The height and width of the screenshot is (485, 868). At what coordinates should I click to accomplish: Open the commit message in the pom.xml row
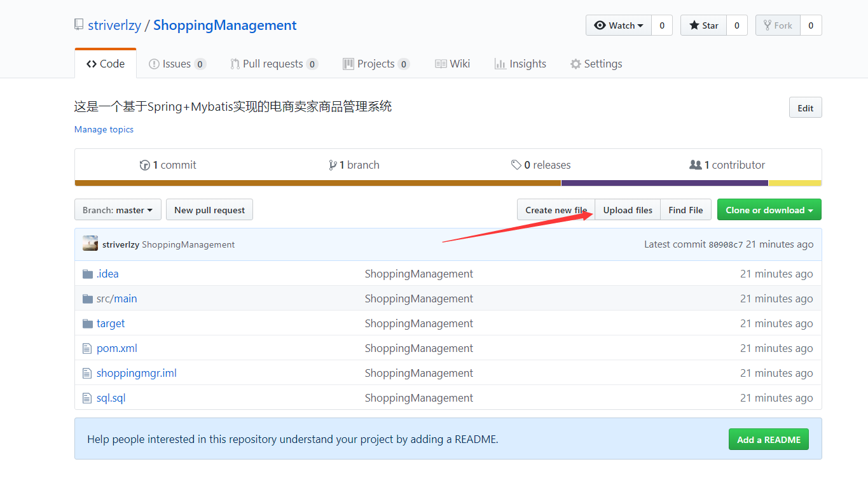[419, 348]
